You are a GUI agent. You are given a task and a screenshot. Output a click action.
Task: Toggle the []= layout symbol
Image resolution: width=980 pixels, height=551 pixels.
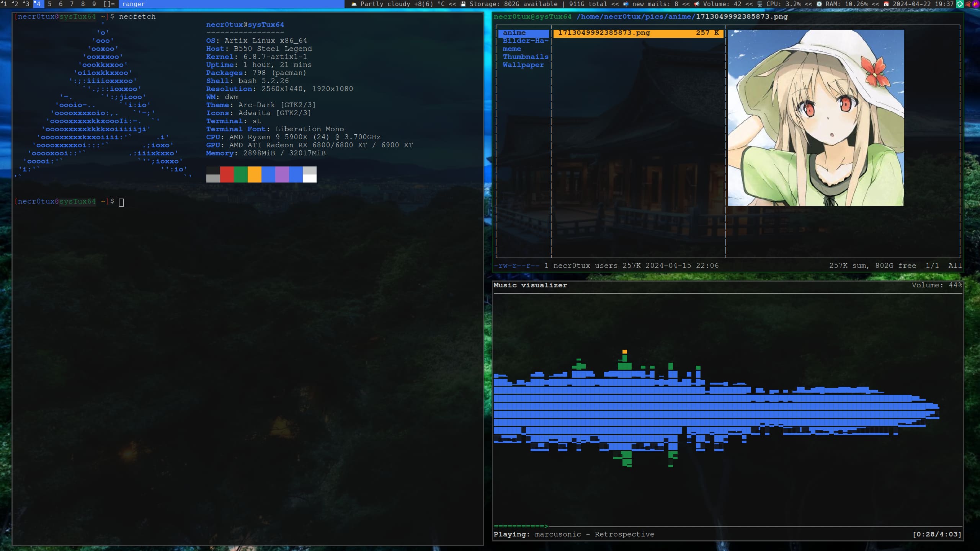tap(109, 4)
